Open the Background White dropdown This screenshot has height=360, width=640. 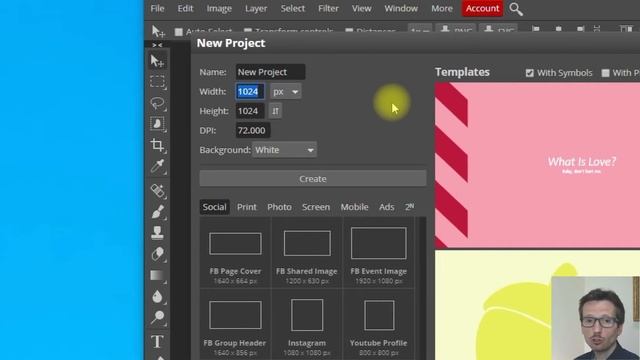coord(284,150)
